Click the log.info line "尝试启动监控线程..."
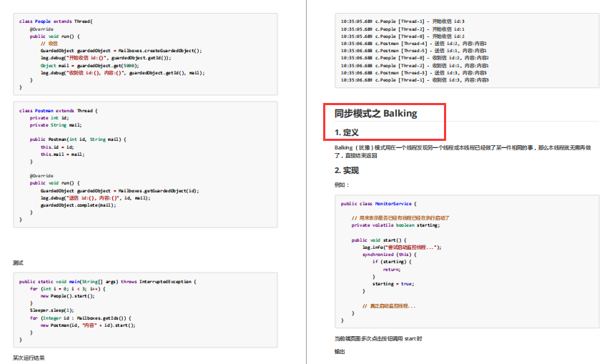Image resolution: width=612 pixels, height=364 pixels. pos(402,247)
